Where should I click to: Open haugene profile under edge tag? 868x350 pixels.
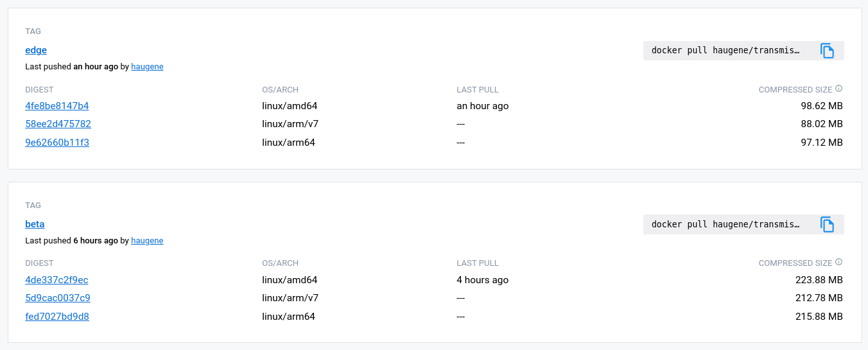pyautogui.click(x=147, y=67)
